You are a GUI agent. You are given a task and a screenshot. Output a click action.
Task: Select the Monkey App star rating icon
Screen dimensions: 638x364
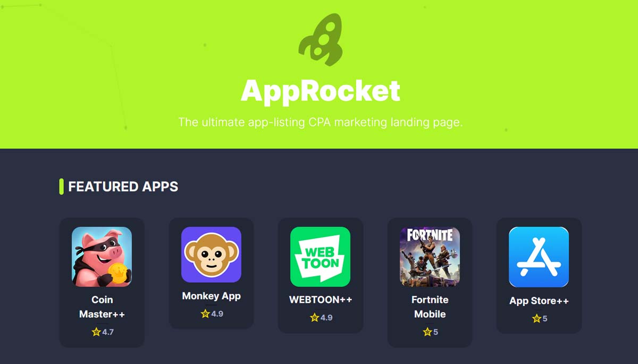tap(205, 314)
